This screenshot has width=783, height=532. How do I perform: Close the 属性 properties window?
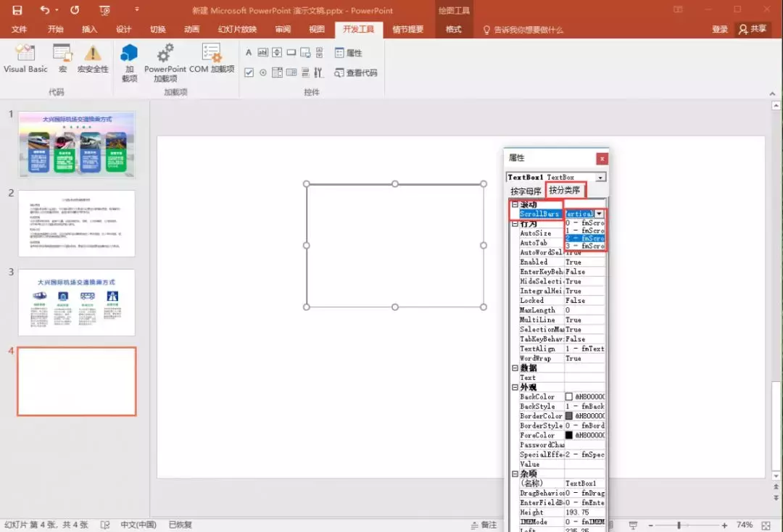602,159
